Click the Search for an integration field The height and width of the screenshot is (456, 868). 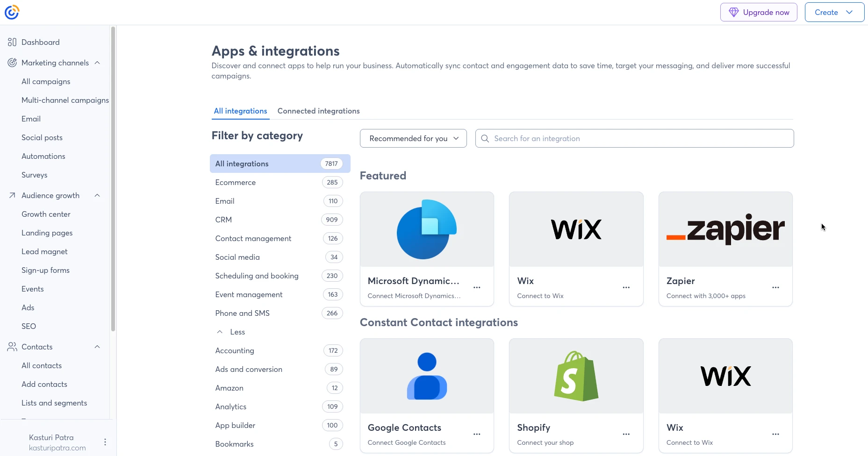634,138
